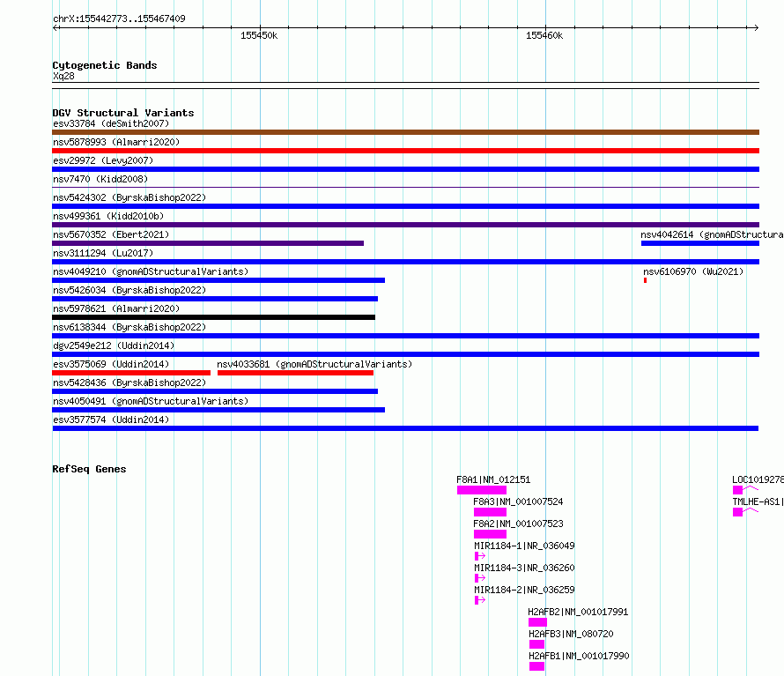This screenshot has width=784, height=676.
Task: Select the MIR1184-3 arrow glyph
Action: coord(480,578)
